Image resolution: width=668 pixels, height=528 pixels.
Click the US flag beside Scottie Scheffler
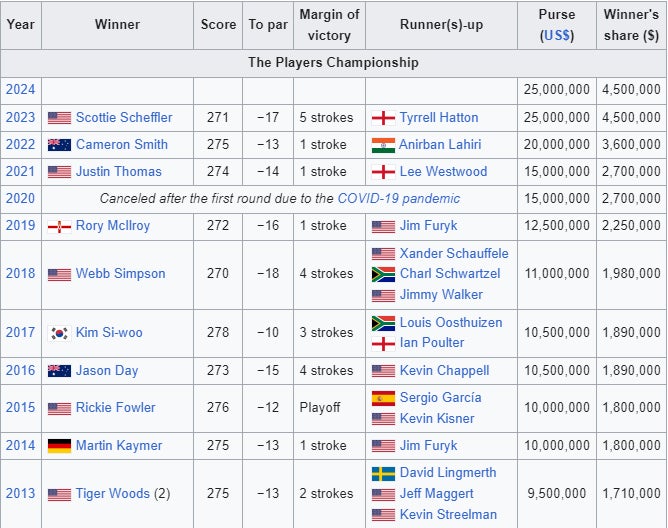[x=59, y=117]
